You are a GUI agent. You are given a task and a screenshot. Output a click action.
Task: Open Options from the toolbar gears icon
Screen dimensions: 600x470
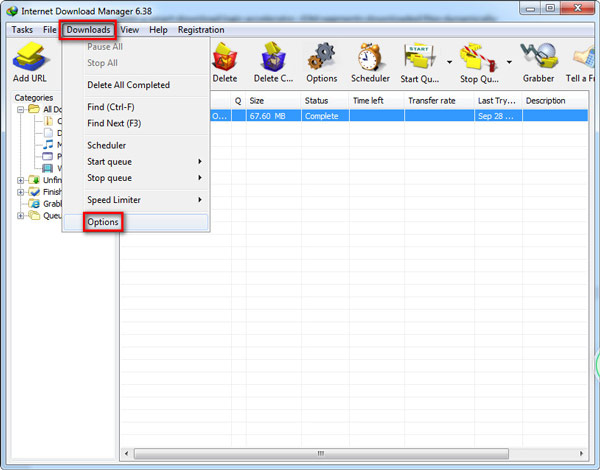click(x=321, y=57)
